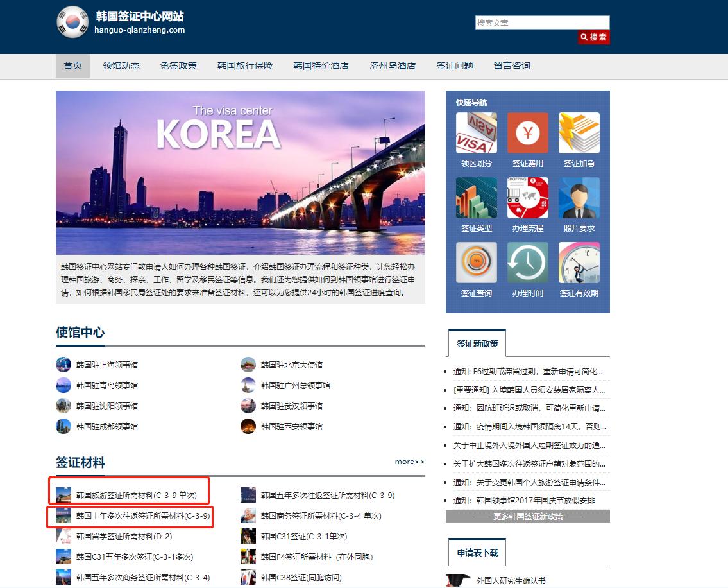Click the 签证有效期 clocks icon
728x588 pixels.
pyautogui.click(x=579, y=263)
